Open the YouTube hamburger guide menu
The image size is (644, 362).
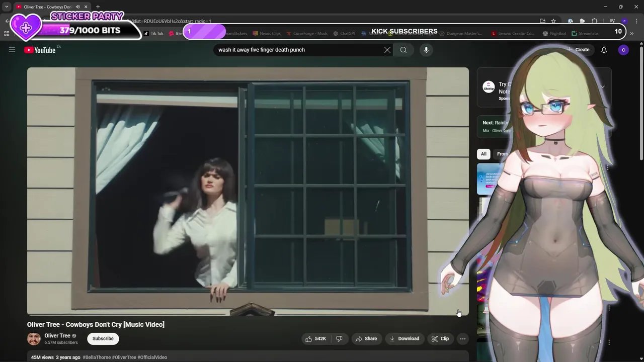[x=12, y=50]
